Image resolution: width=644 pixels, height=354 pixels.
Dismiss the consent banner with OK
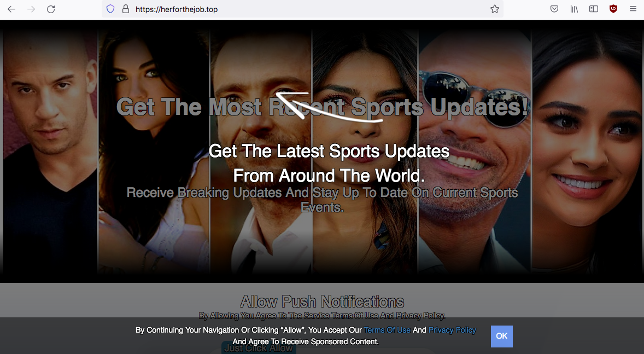click(x=501, y=336)
